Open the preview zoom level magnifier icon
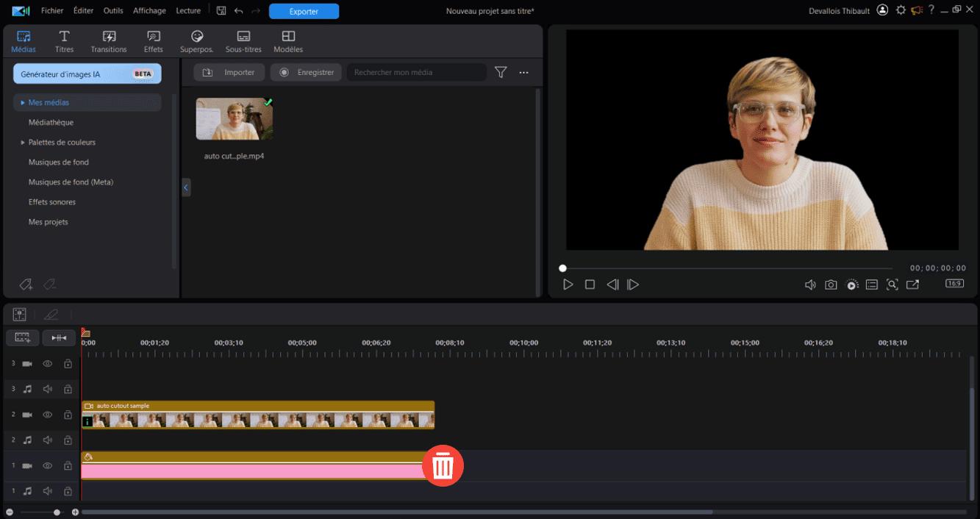Screen dimensions: 980x519 893,284
